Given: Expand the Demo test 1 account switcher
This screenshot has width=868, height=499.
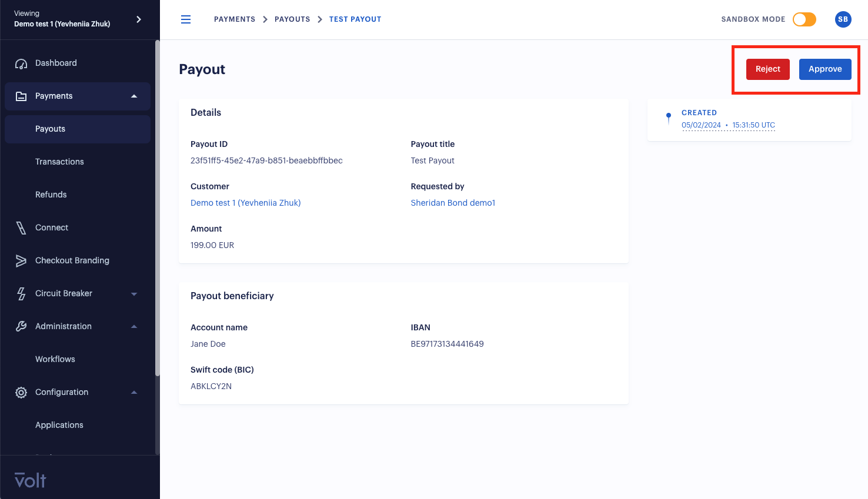Looking at the screenshot, I should tap(139, 19).
